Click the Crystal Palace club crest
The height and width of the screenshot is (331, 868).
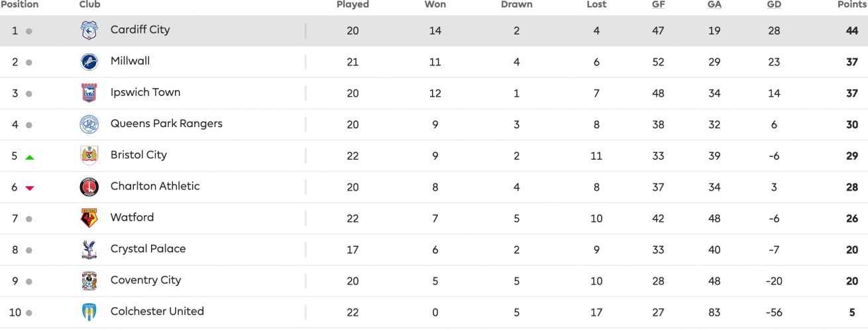point(89,250)
